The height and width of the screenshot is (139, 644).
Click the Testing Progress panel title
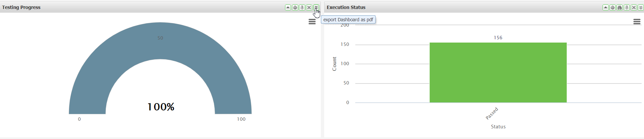[21, 7]
